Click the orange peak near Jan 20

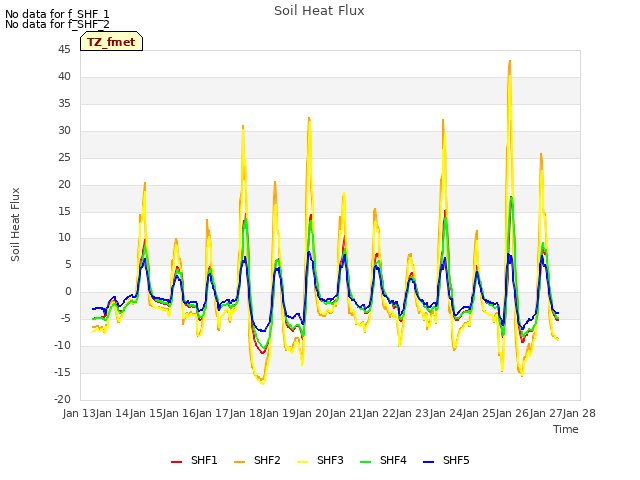309,118
